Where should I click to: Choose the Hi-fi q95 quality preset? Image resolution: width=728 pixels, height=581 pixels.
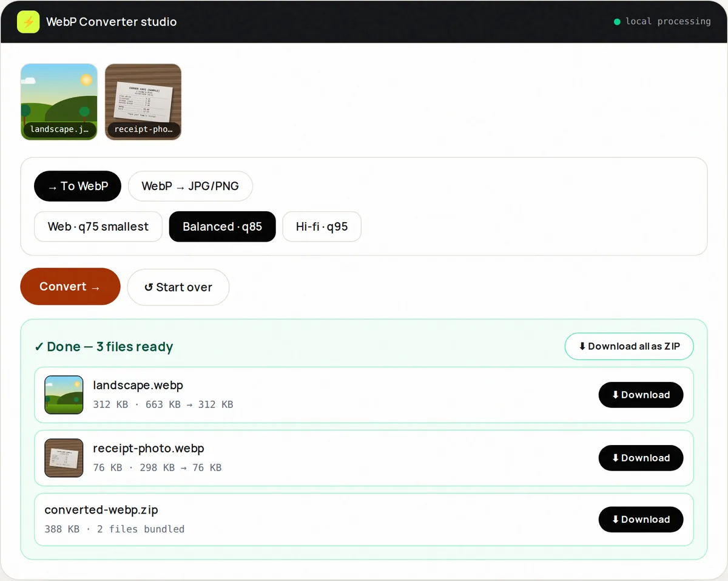coord(322,226)
